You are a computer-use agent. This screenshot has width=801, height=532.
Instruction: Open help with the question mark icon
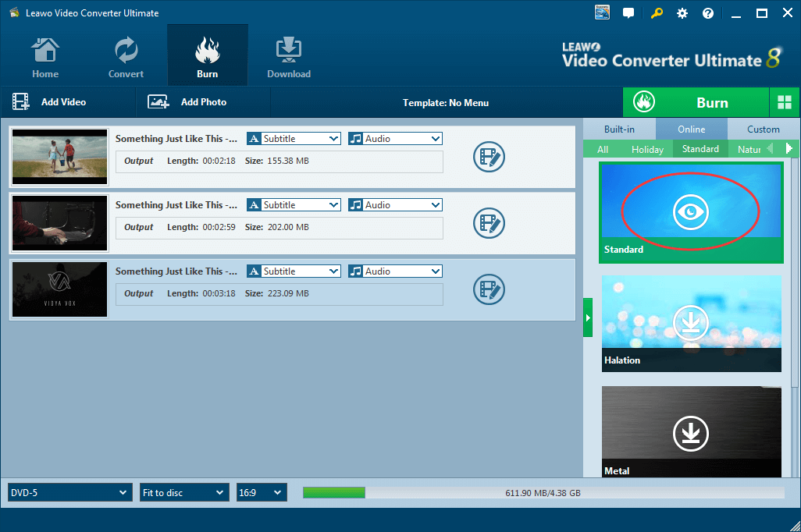tap(708, 13)
